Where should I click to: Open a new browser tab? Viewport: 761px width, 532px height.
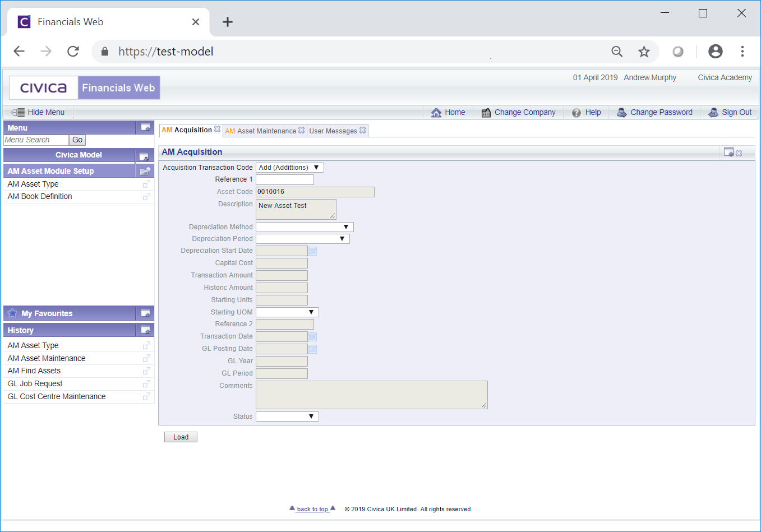pos(227,22)
